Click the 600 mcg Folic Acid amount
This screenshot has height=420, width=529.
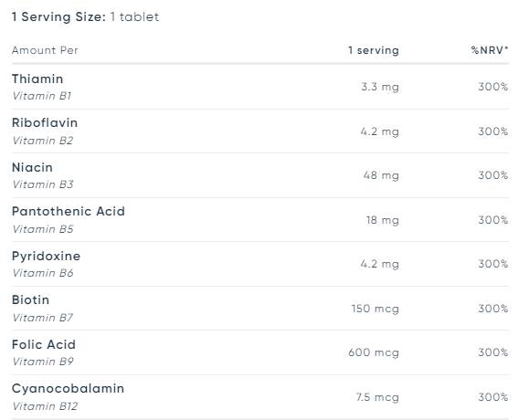point(374,352)
